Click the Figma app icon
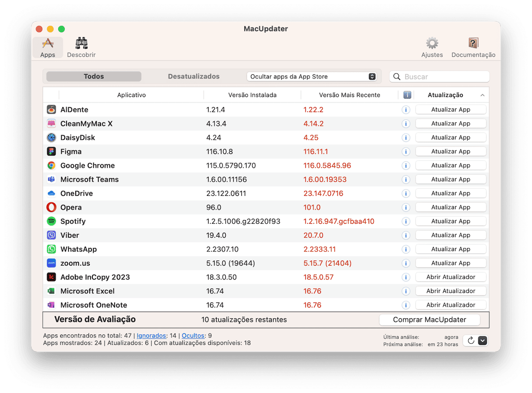 [52, 152]
